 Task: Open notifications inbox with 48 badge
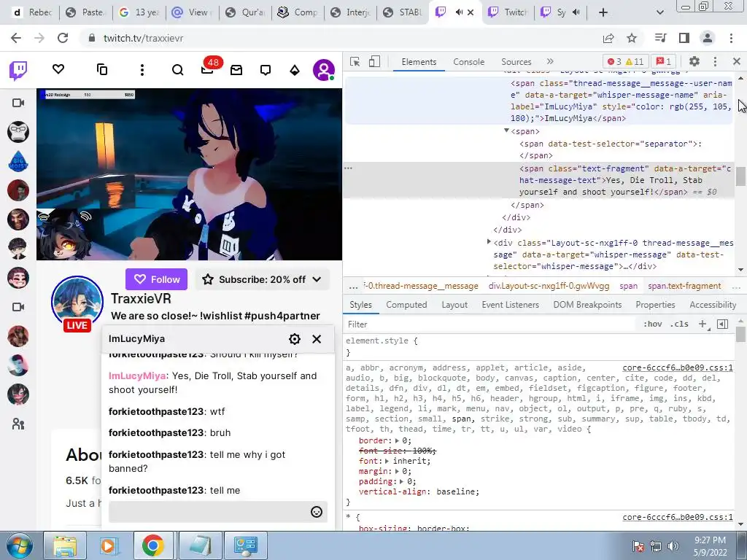pyautogui.click(x=208, y=69)
